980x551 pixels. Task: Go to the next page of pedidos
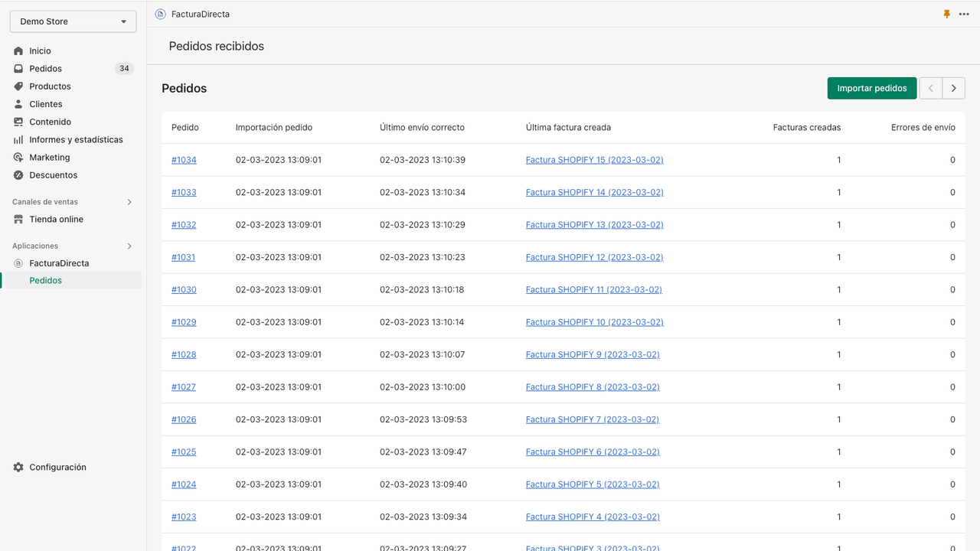click(953, 88)
